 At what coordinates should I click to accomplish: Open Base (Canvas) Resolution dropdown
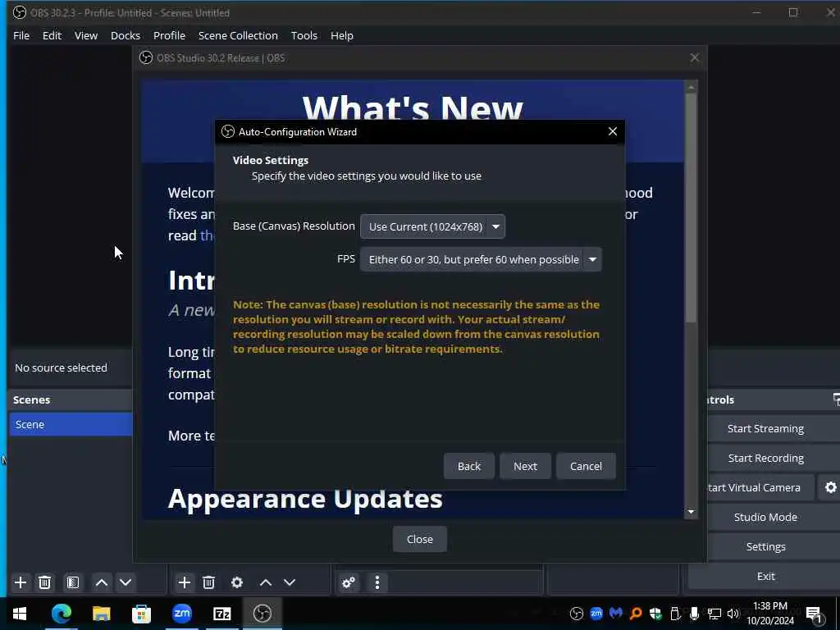point(433,226)
